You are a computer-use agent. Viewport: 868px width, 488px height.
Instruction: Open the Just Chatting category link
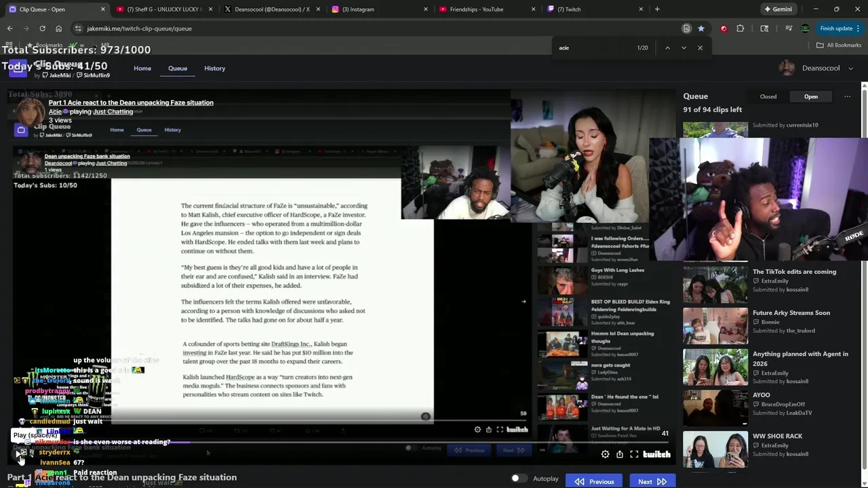tap(113, 112)
